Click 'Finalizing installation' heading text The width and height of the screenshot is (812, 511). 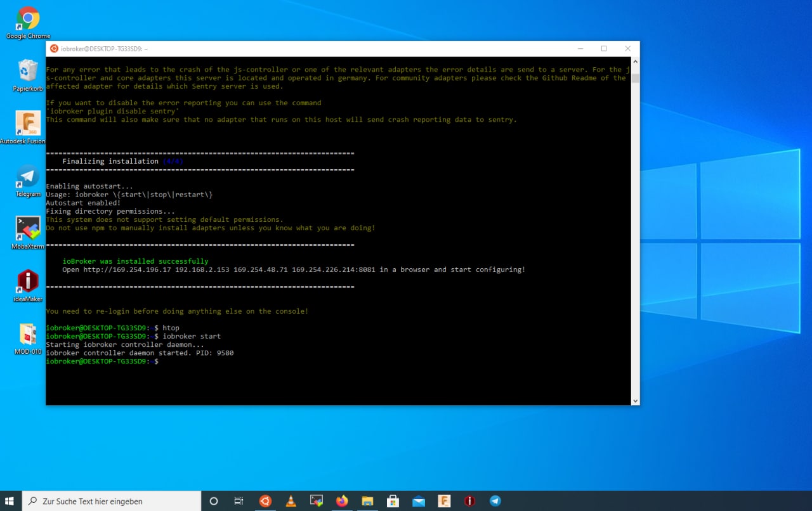(110, 161)
